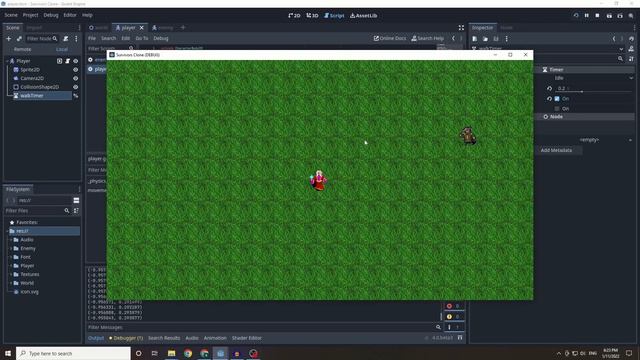Click the run current scene clapper icon
Image resolution: width=640 pixels, height=360 pixels.
click(609, 16)
